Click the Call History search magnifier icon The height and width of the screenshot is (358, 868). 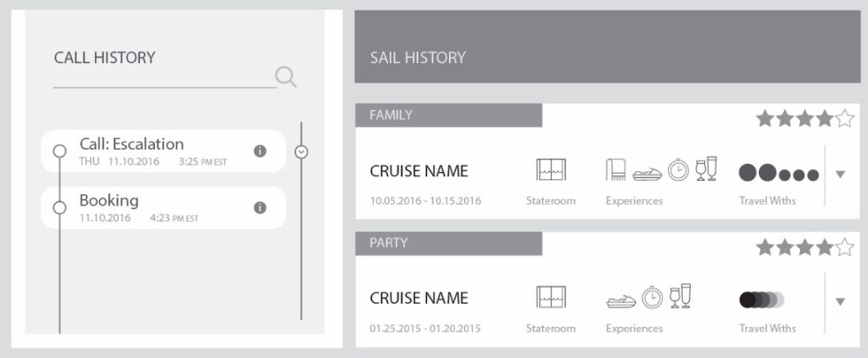click(x=285, y=77)
